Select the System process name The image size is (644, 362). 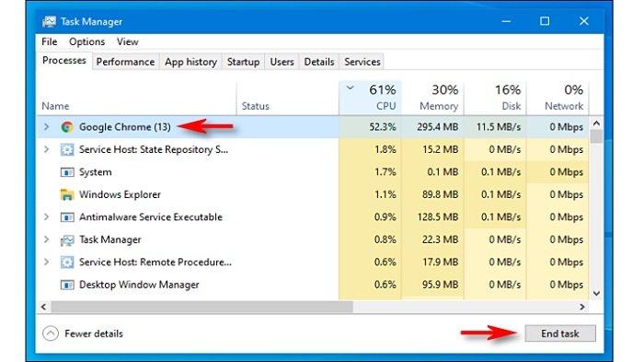(96, 172)
